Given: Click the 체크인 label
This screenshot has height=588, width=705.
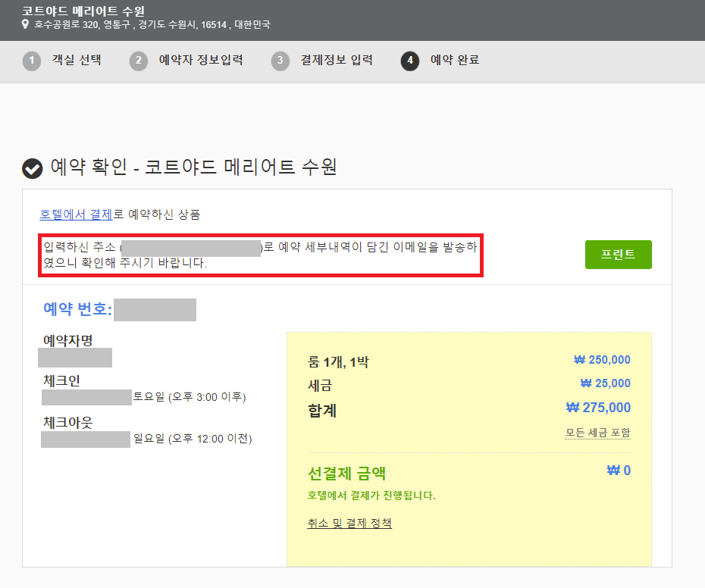Looking at the screenshot, I should point(61,381).
